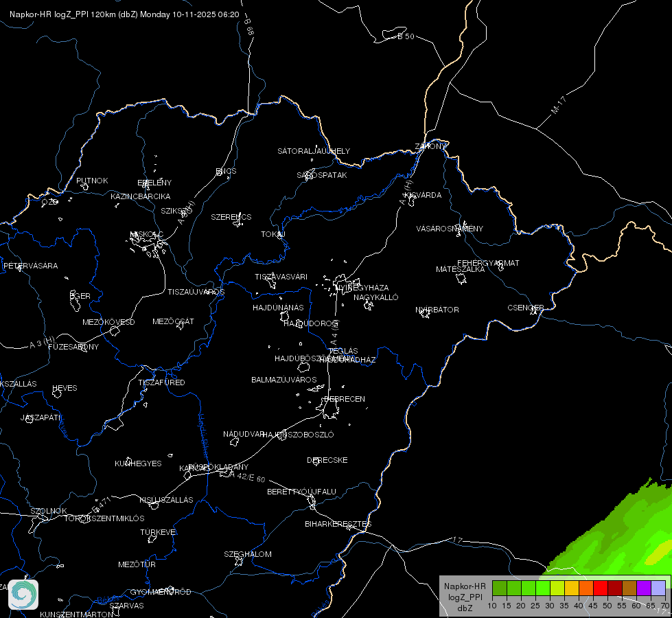Click the 'TISZAVASVARI' town label
This screenshot has width=672, height=618.
tap(281, 277)
